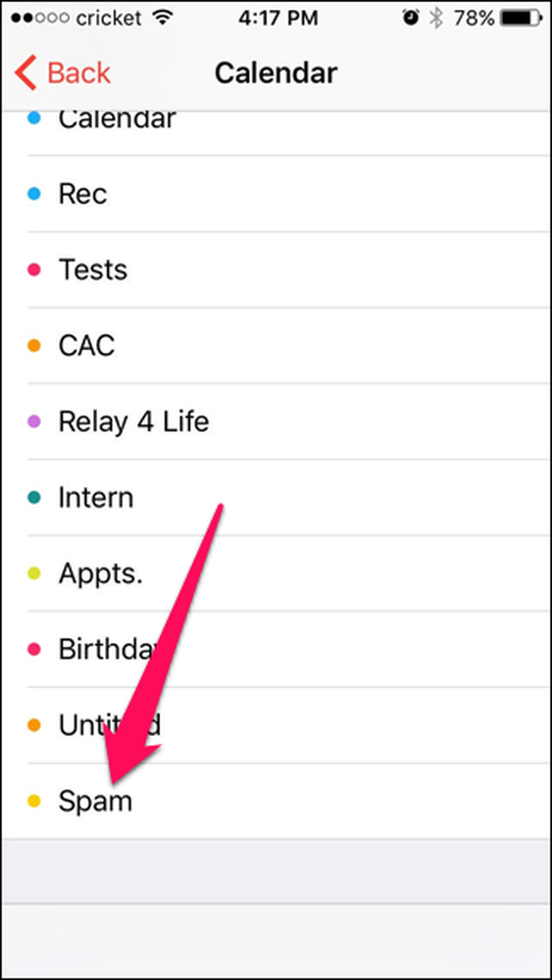This screenshot has height=980, width=552.
Task: Tap the cellular signal dots
Action: (x=40, y=19)
